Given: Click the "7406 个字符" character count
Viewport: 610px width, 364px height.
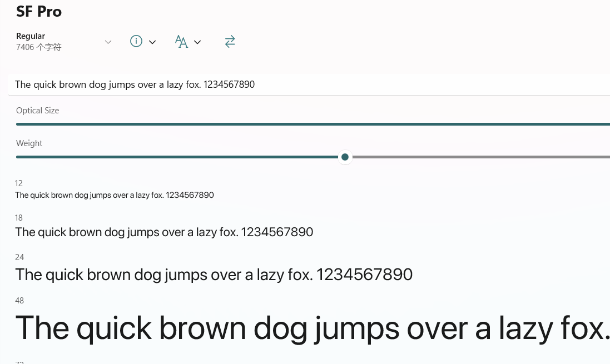Looking at the screenshot, I should click(39, 47).
